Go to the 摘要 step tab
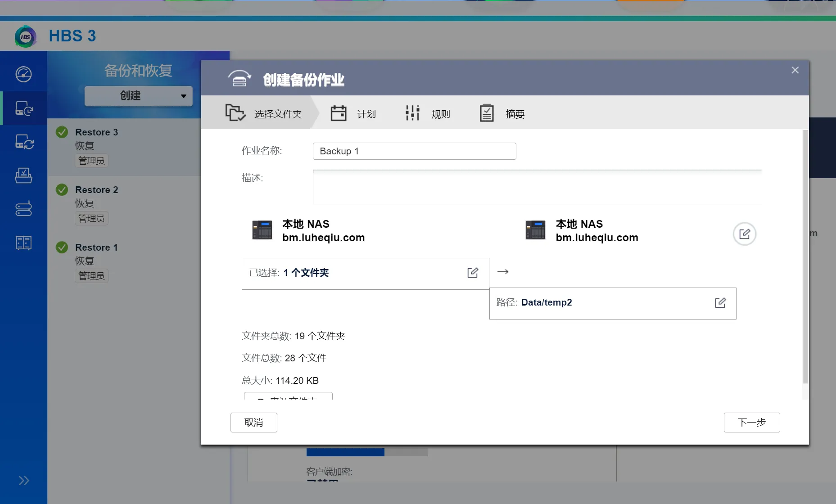The image size is (836, 504). [x=502, y=114]
